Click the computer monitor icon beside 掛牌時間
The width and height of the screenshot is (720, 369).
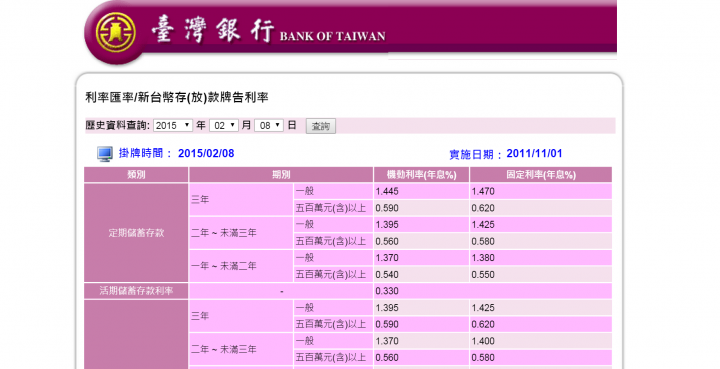tap(105, 154)
